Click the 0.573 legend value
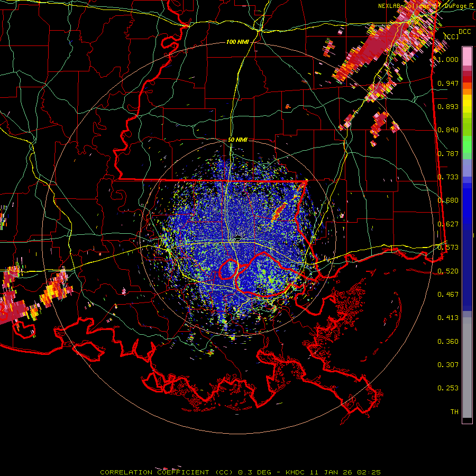This screenshot has height=476, width=476. click(x=448, y=248)
